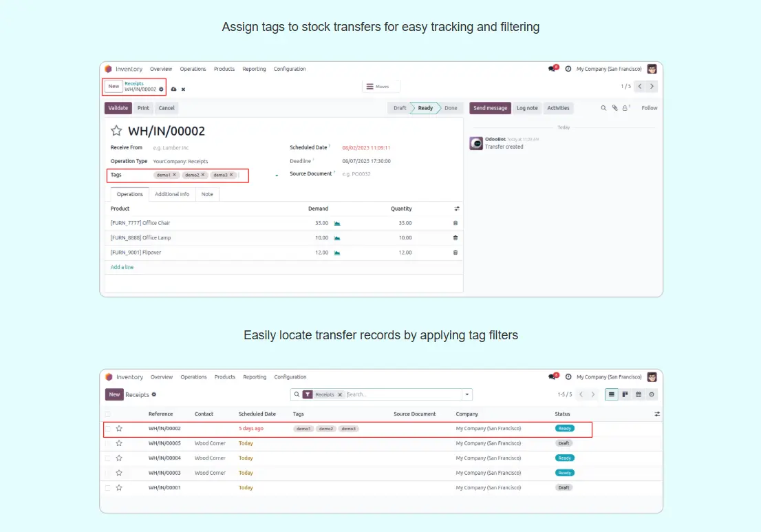
Task: Open forecast chart for Office Chair
Action: 337,223
